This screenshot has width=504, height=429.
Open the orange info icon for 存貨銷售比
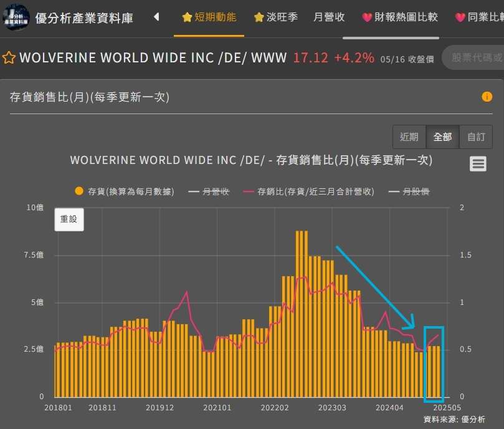[x=487, y=97]
